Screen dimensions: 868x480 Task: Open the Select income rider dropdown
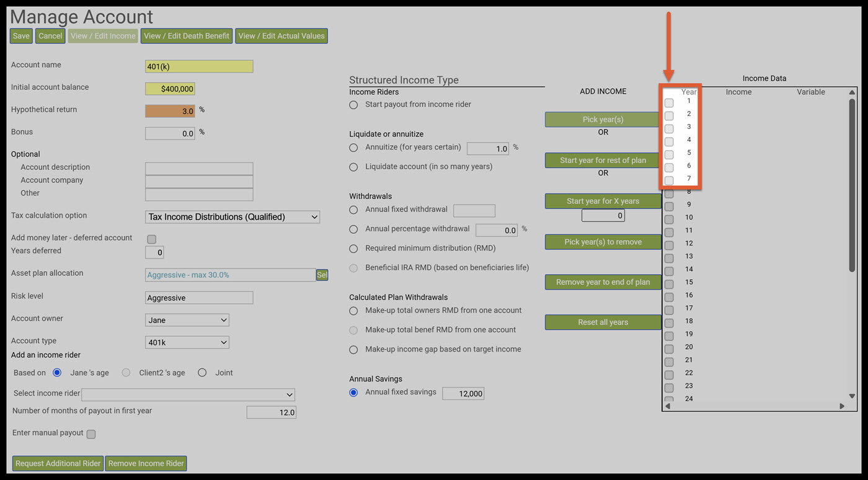tap(188, 394)
